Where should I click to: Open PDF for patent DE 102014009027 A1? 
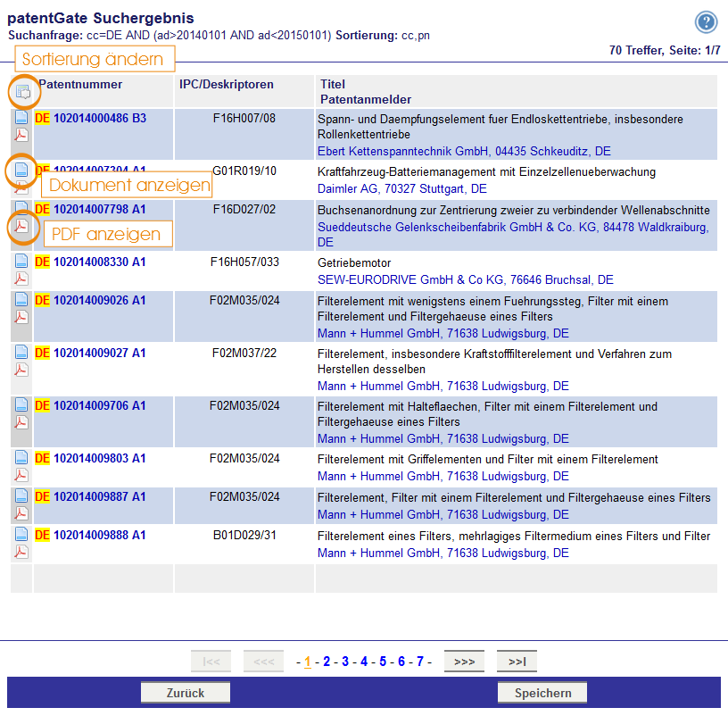(21, 370)
